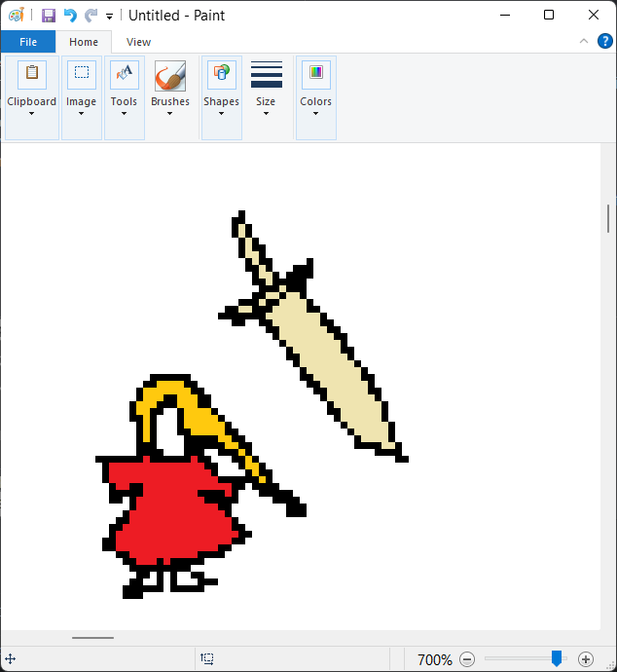Switch to the View tab

[x=138, y=42]
